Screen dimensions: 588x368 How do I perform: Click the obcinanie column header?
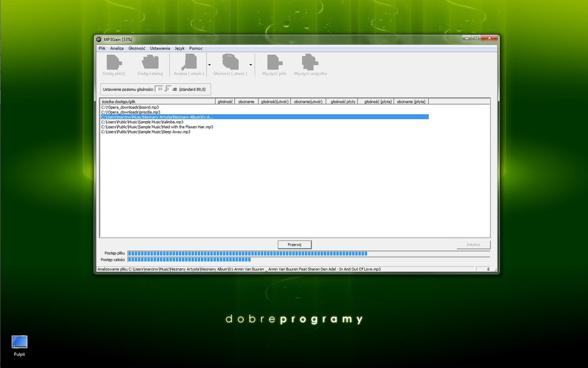[x=246, y=102]
